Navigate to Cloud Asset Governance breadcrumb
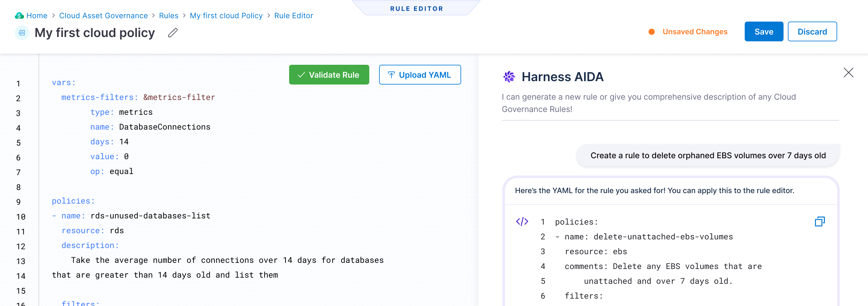This screenshot has width=868, height=306. (103, 15)
